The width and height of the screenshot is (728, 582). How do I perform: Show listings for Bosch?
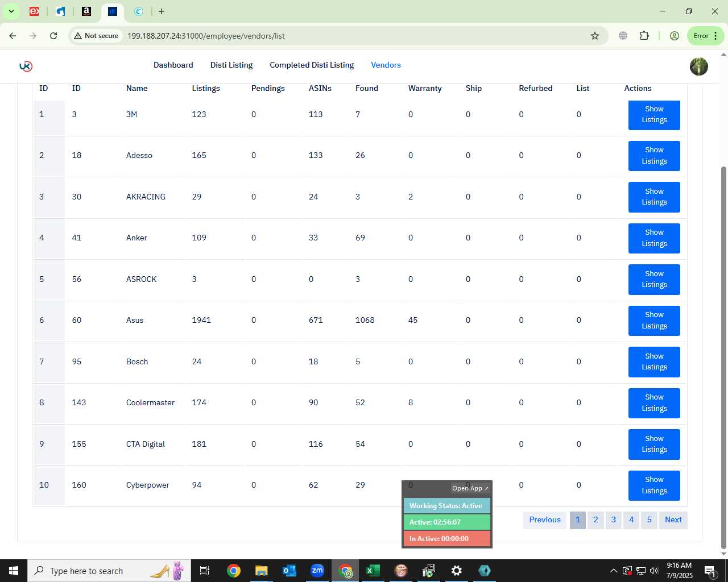[x=654, y=362]
